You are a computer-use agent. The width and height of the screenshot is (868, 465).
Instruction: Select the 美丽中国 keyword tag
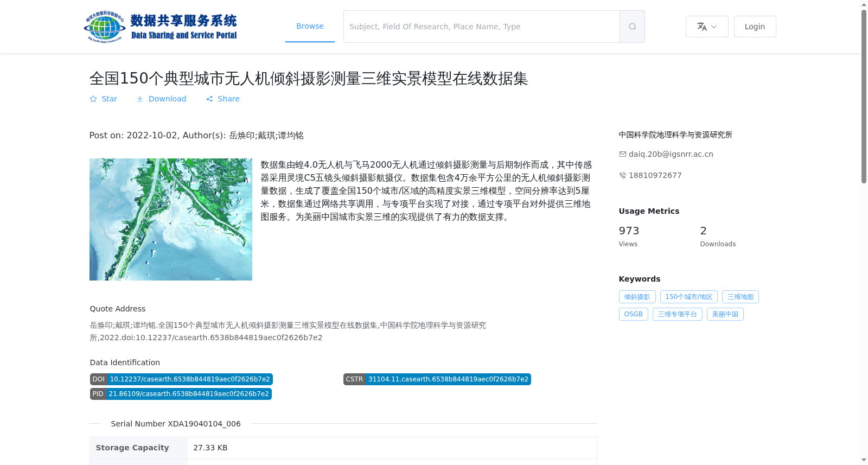(x=725, y=314)
